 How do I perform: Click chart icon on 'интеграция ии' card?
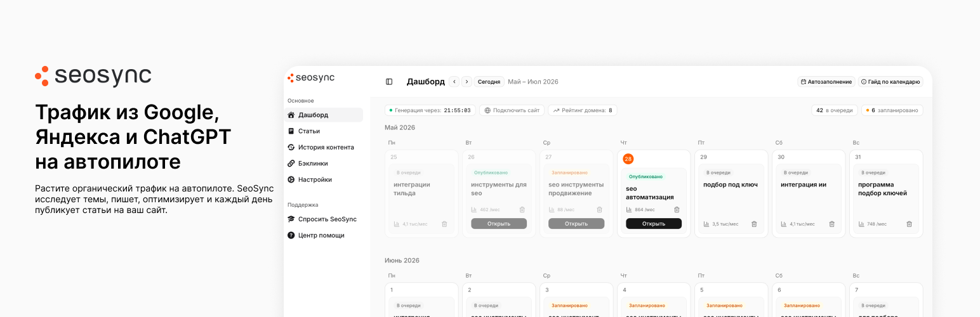[784, 224]
